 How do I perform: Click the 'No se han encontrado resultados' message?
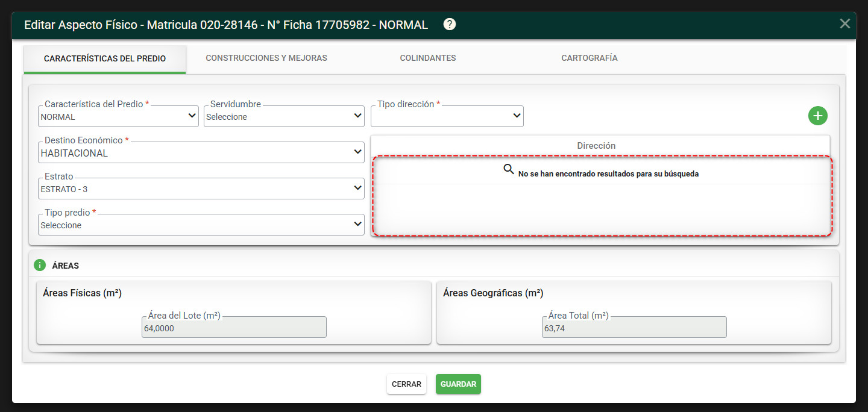pos(608,174)
